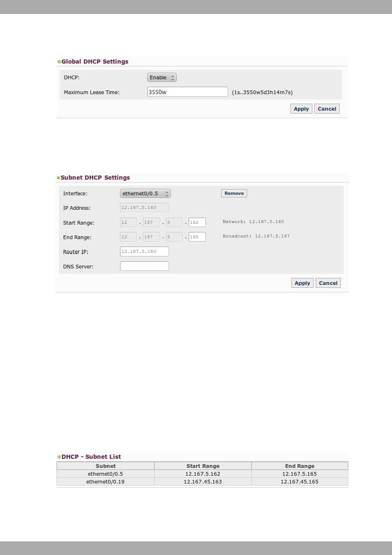Cancel the Subnet DHCP Settings
The height and width of the screenshot is (555, 392).
328,283
